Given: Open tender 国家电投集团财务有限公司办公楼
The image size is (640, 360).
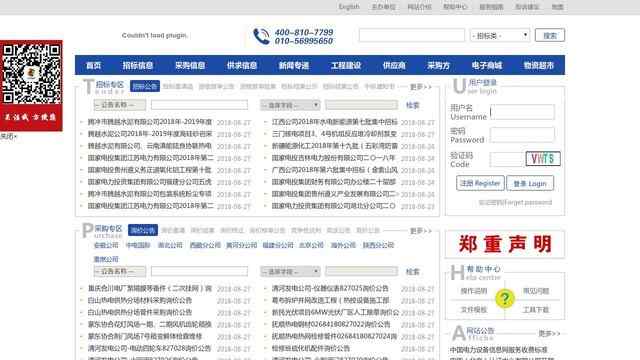Looking at the screenshot, I should (x=334, y=182).
